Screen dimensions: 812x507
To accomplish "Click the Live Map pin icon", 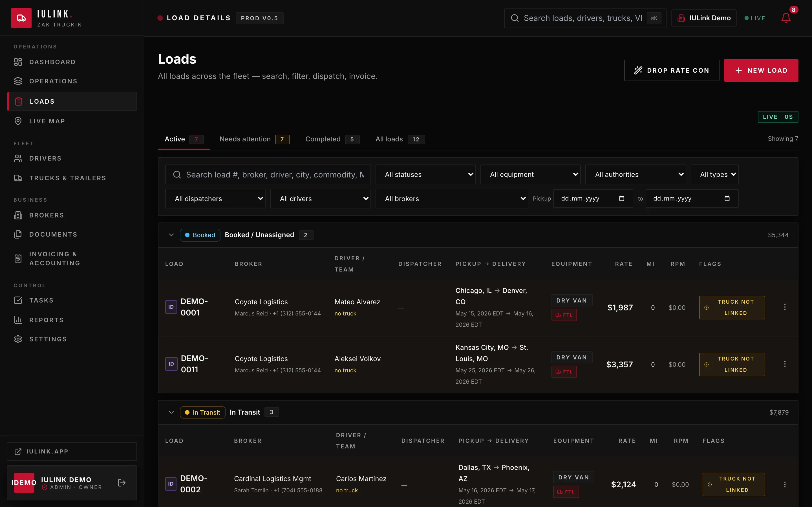I will (18, 121).
